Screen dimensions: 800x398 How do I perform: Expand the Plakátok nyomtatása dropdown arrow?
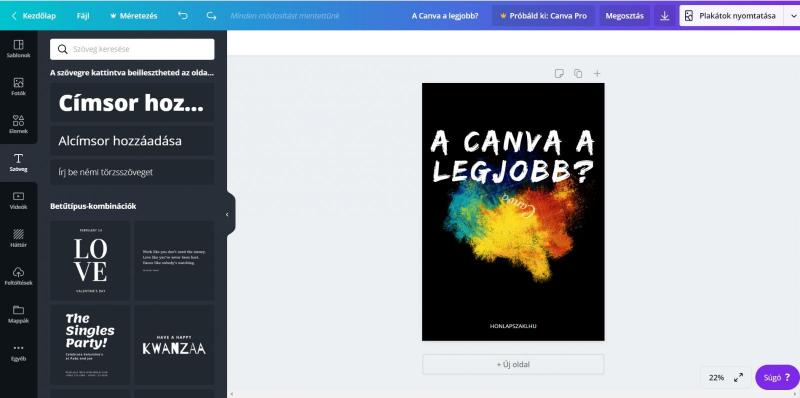(x=793, y=16)
